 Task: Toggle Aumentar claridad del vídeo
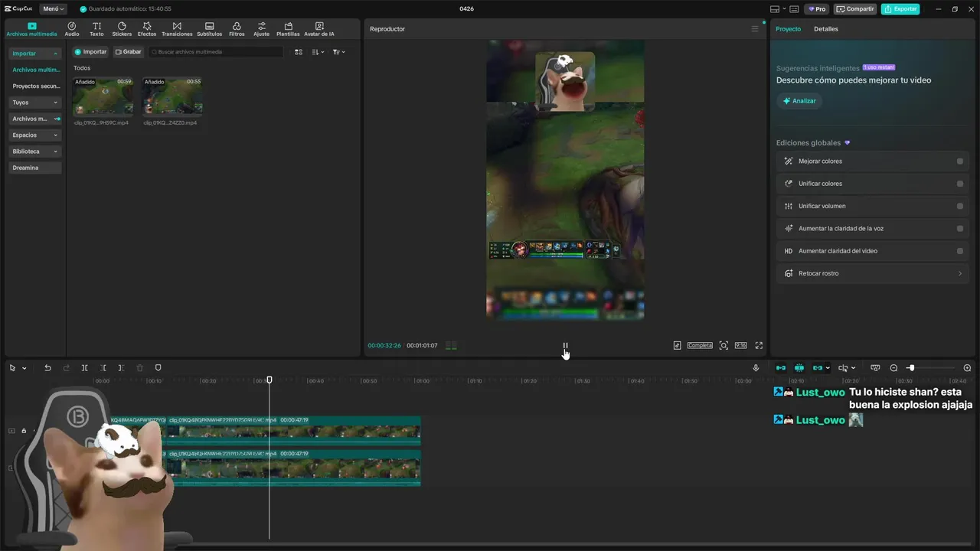point(960,251)
